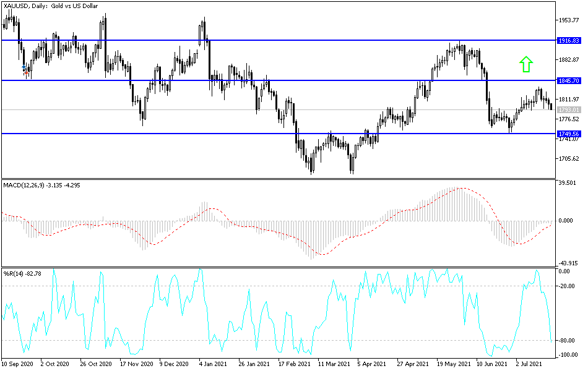
Task: Select the 1749.56 blue price label
Action: tap(569, 134)
